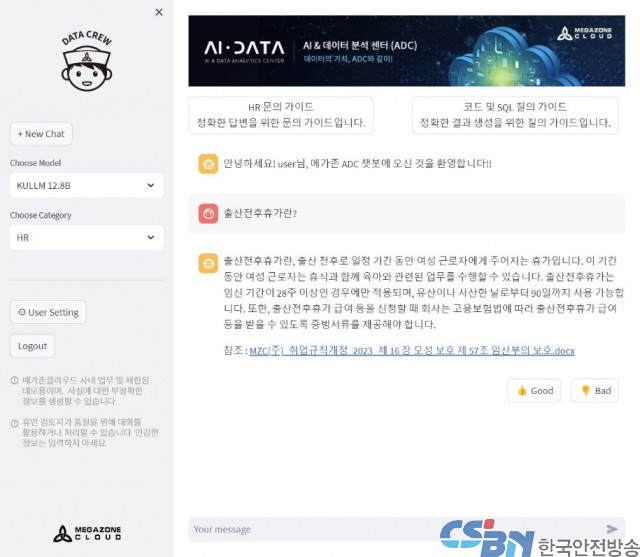
Task: Click the bot avatar beside the welcome message
Action: click(x=208, y=164)
